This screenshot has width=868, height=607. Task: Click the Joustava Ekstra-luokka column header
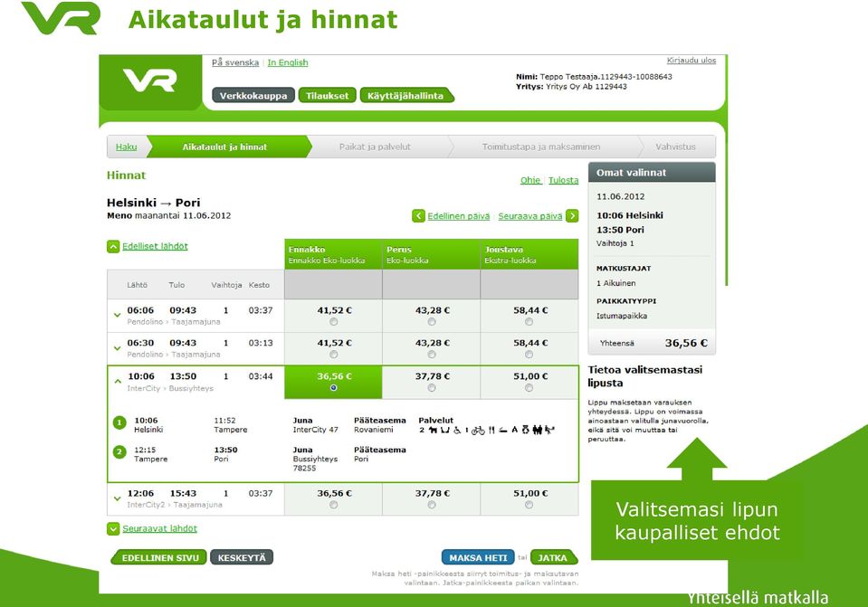point(529,254)
